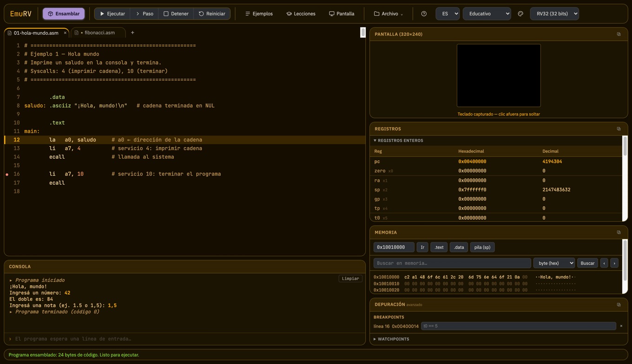Pop out the Registros panel icon

click(x=619, y=129)
